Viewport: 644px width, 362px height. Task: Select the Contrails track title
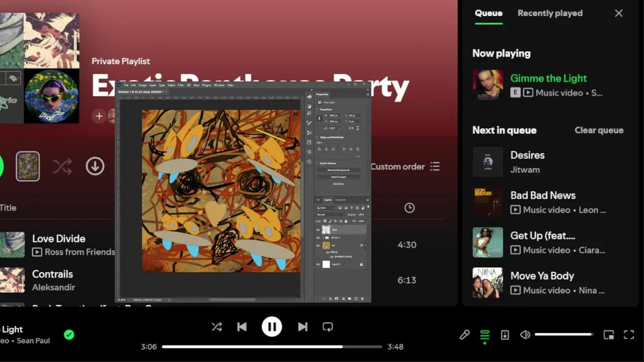tap(52, 274)
